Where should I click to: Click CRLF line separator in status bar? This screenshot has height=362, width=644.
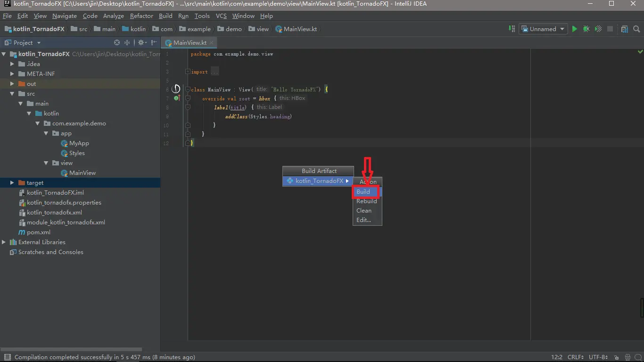pyautogui.click(x=577, y=357)
